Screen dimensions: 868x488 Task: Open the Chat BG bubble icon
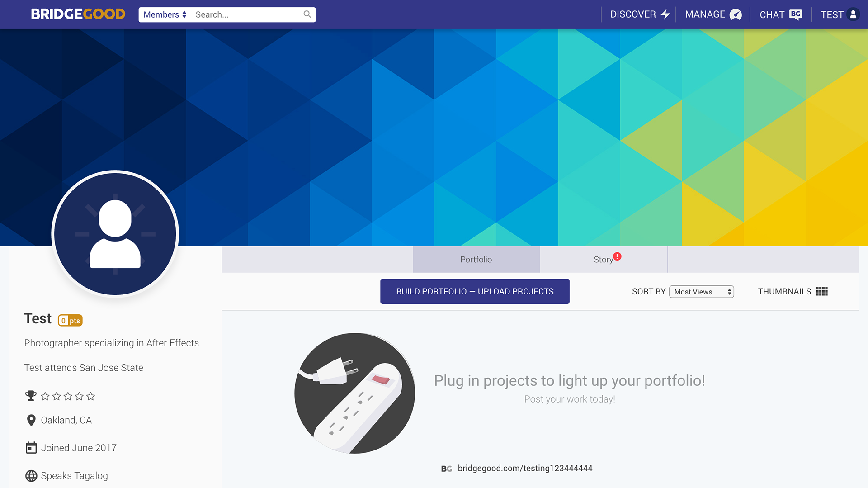point(796,14)
